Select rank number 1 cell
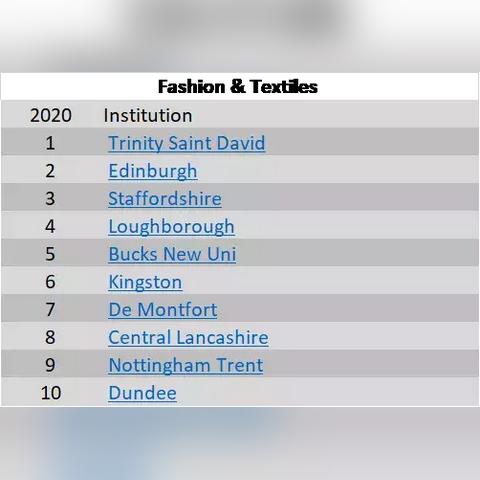Image resolution: width=480 pixels, height=480 pixels. [50, 143]
